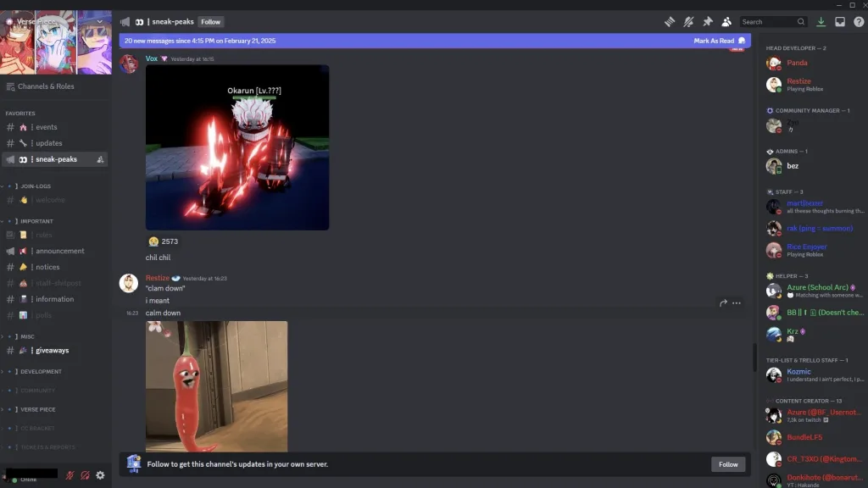Toggle notification settings bell icon in header
The image size is (868, 488).
688,21
